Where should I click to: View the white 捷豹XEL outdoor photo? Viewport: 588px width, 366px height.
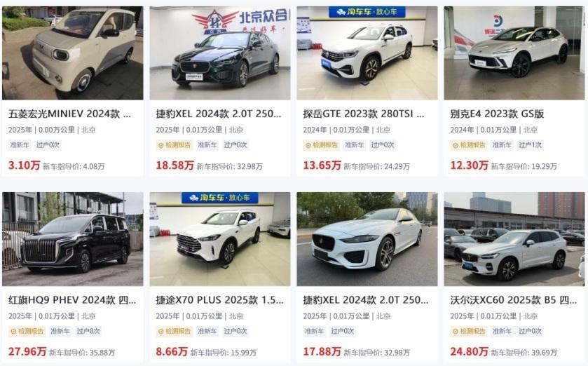[367, 239]
